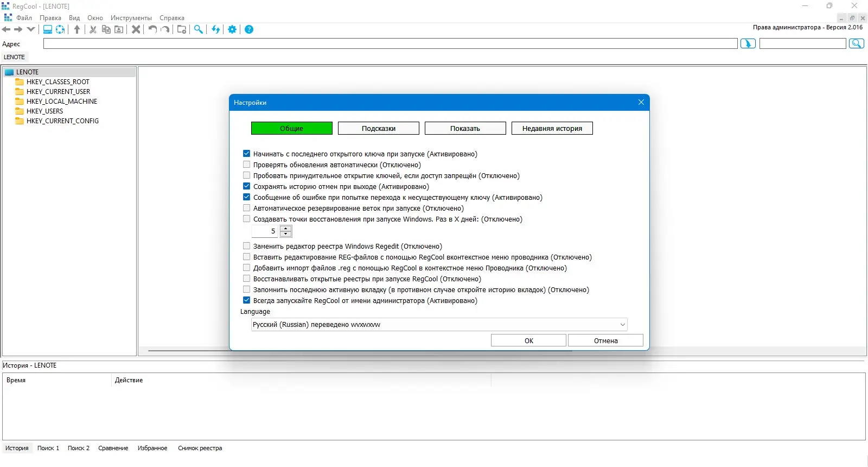This screenshot has height=467, width=868.
Task: Click the Delete X icon in the toolbar
Action: coord(136,29)
